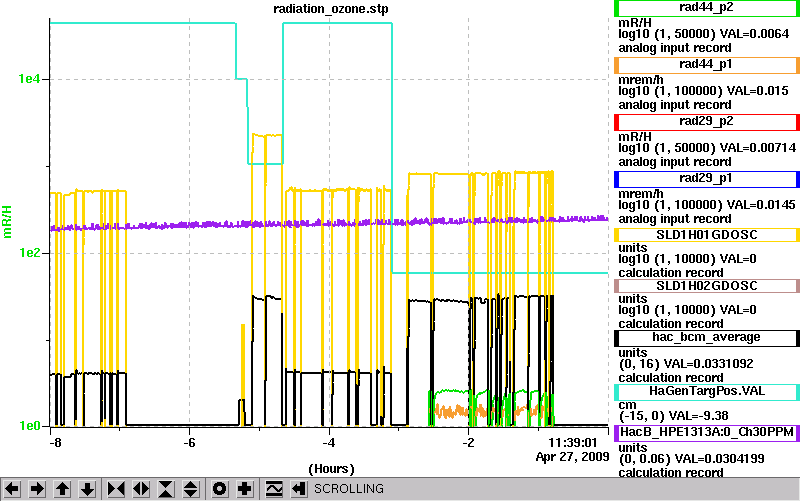Select the HaGenTargPos.VAL cyan legend entry
This screenshot has width=800, height=501.
click(706, 392)
